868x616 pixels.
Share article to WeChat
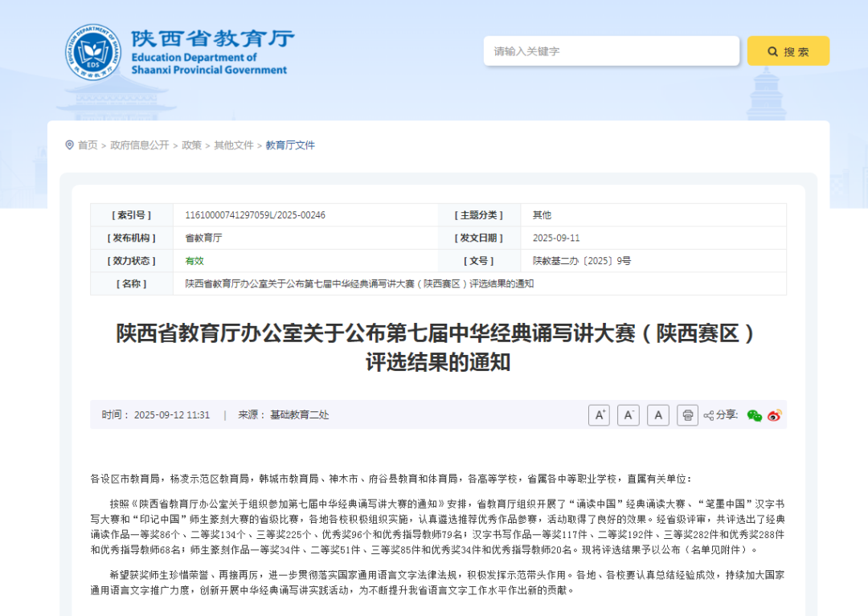point(754,415)
